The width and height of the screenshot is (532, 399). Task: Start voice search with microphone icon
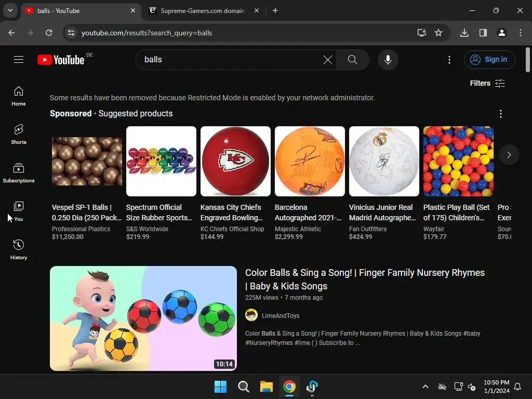click(388, 60)
